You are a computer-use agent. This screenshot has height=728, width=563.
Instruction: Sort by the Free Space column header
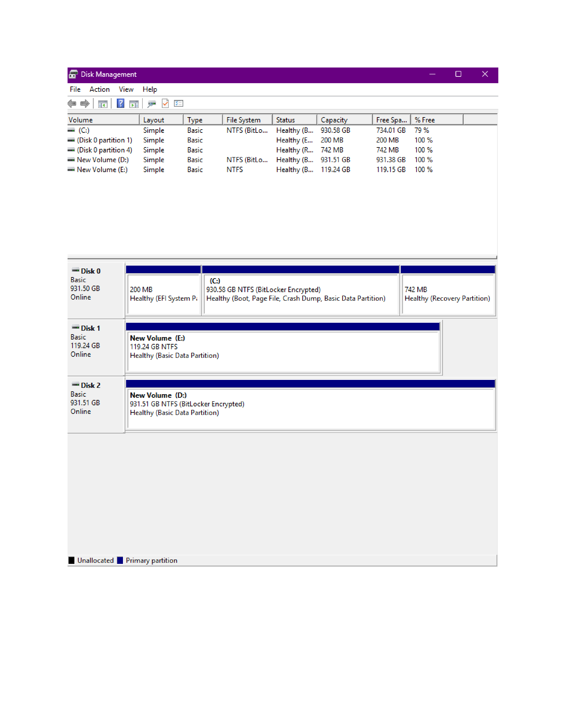click(392, 120)
